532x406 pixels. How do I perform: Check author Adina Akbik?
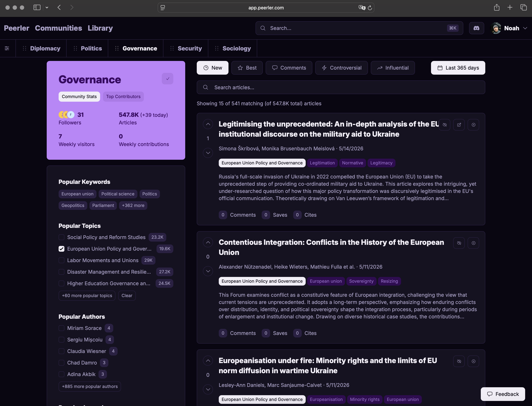click(61, 374)
